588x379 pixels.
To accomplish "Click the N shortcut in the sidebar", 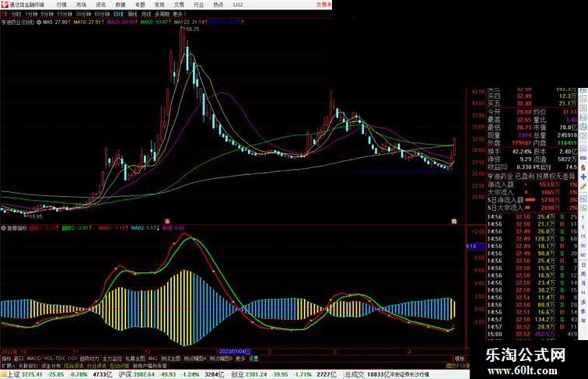I will click(583, 292).
